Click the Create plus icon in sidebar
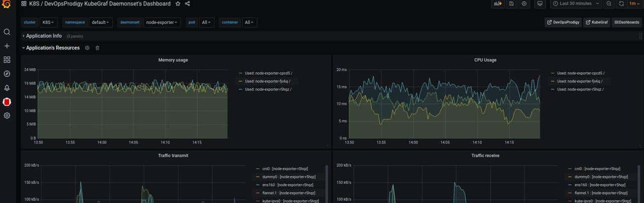Image resolution: width=644 pixels, height=203 pixels. click(7, 46)
